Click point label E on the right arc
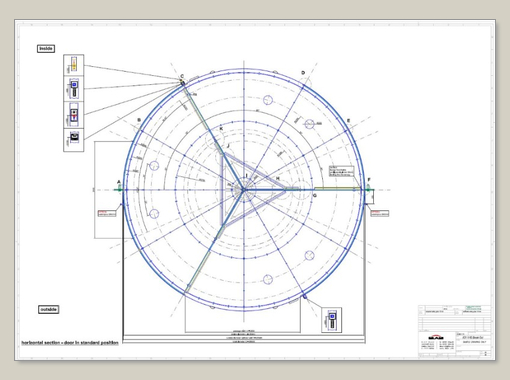Viewport: 510px width, 380px height. (349, 121)
